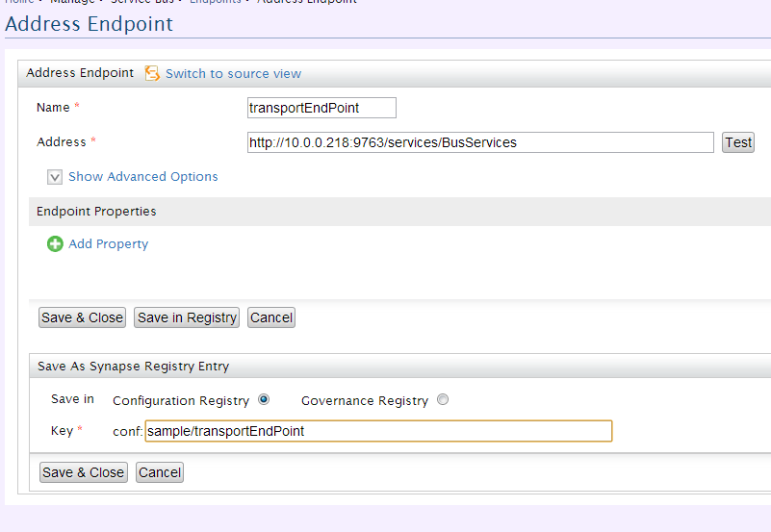Screen dimensions: 771x532
Task: Click the Test button beside the address
Action: pyautogui.click(x=737, y=142)
